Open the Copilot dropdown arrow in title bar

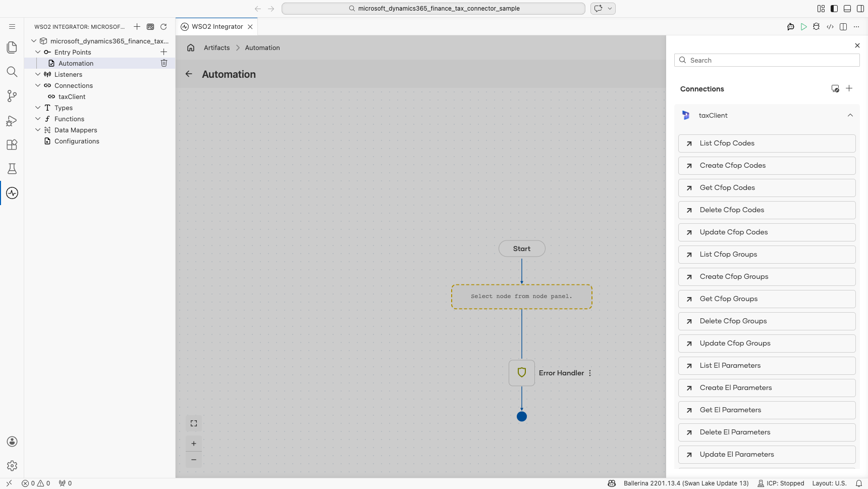610,9
